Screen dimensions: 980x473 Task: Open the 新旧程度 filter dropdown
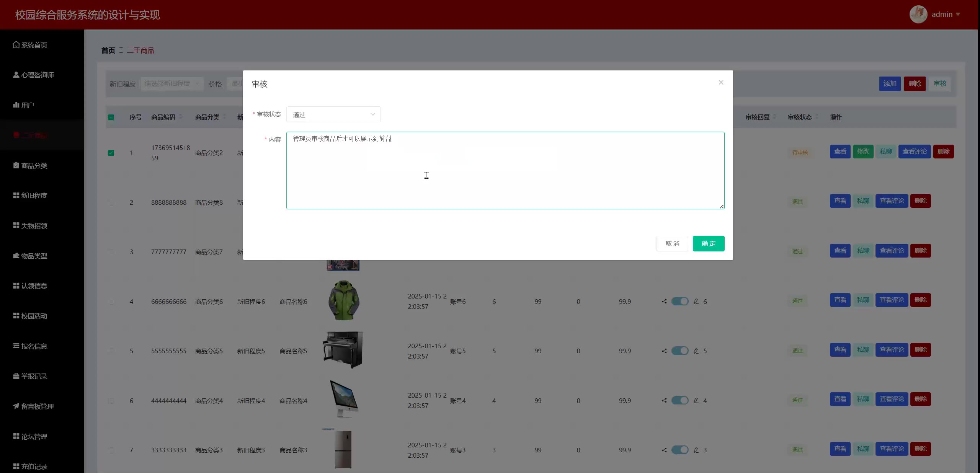pyautogui.click(x=172, y=83)
